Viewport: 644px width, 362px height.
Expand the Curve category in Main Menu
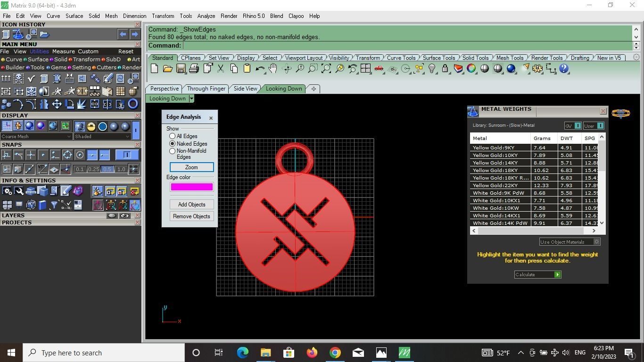click(11, 59)
